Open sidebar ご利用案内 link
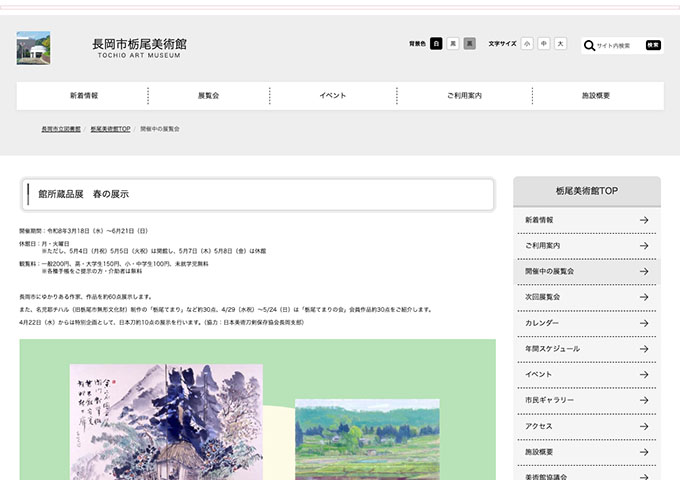This screenshot has height=480, width=680. (587, 246)
